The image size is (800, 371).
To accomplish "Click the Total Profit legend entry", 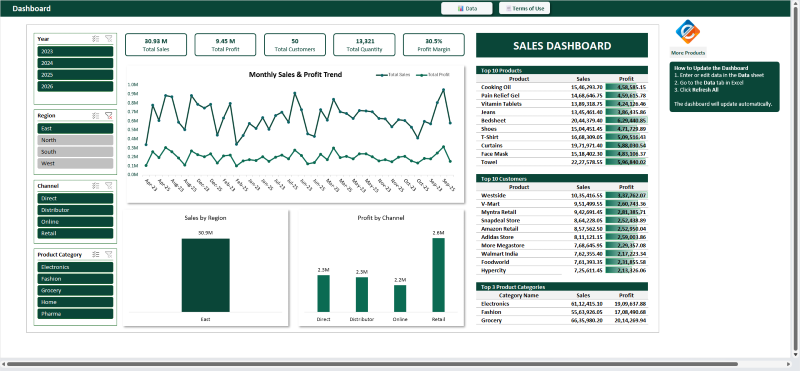I will click(x=433, y=75).
